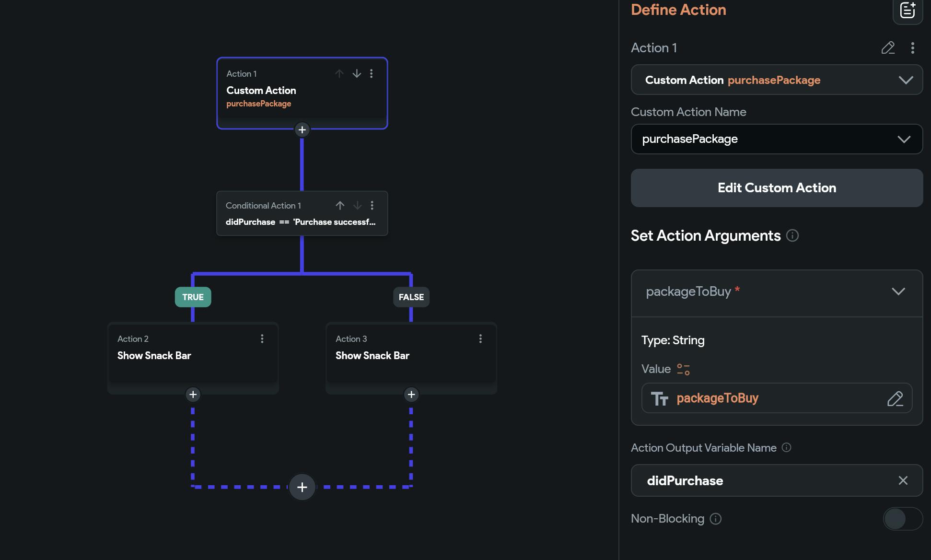The height and width of the screenshot is (560, 931).
Task: Clear the didPurchase output variable name
Action: click(x=903, y=480)
